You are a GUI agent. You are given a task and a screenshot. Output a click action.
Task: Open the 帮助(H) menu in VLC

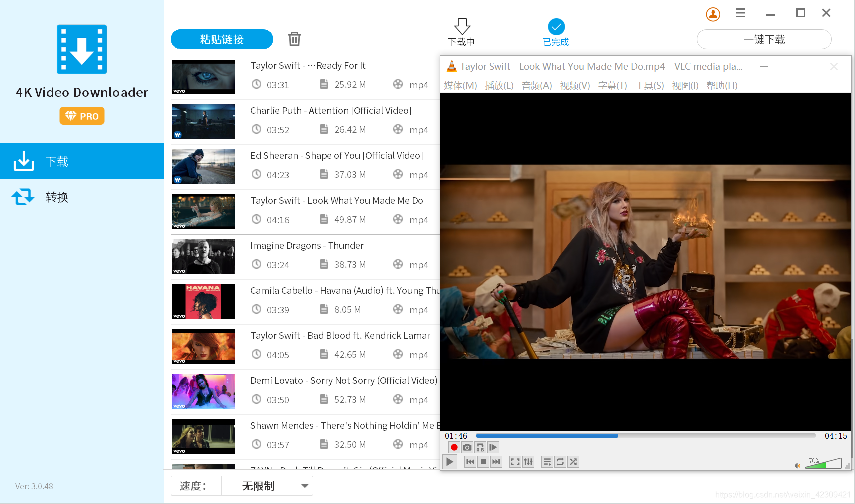[x=722, y=86]
